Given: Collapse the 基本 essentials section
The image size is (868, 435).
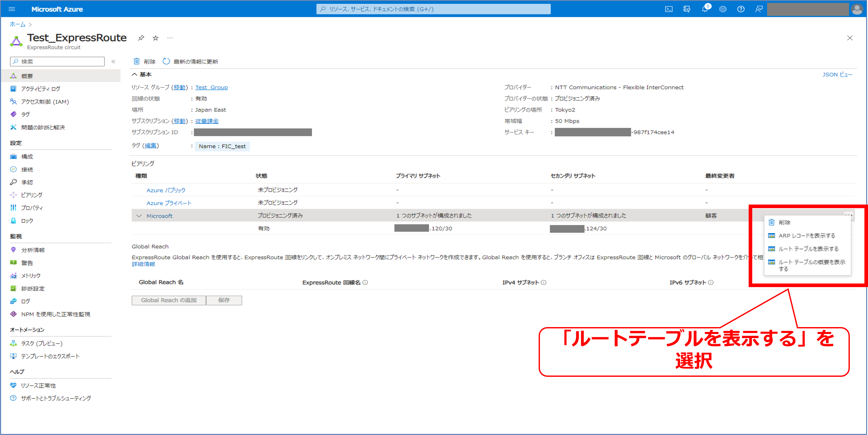Looking at the screenshot, I should click(x=134, y=75).
